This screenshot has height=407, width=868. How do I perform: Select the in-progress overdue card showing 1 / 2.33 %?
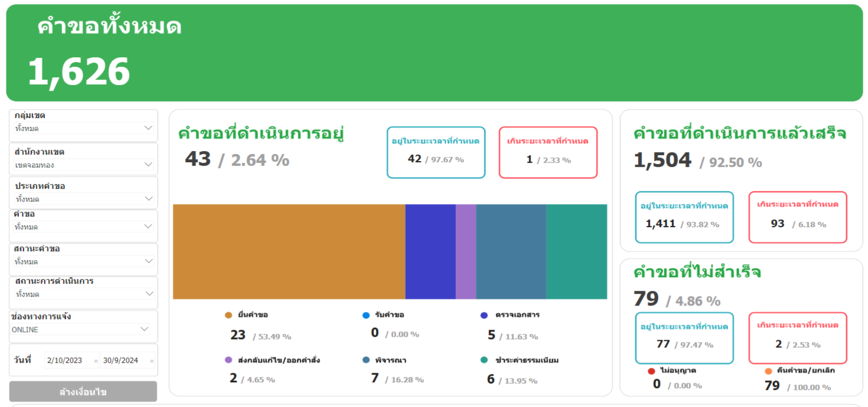pos(548,152)
